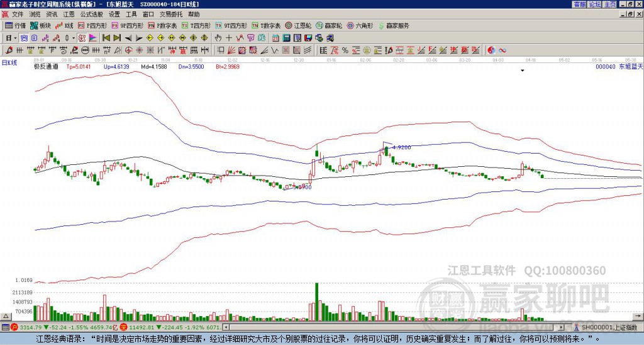This screenshot has width=644, height=345.
Task: Click the 极反通道 indicator name
Action: 45,66
